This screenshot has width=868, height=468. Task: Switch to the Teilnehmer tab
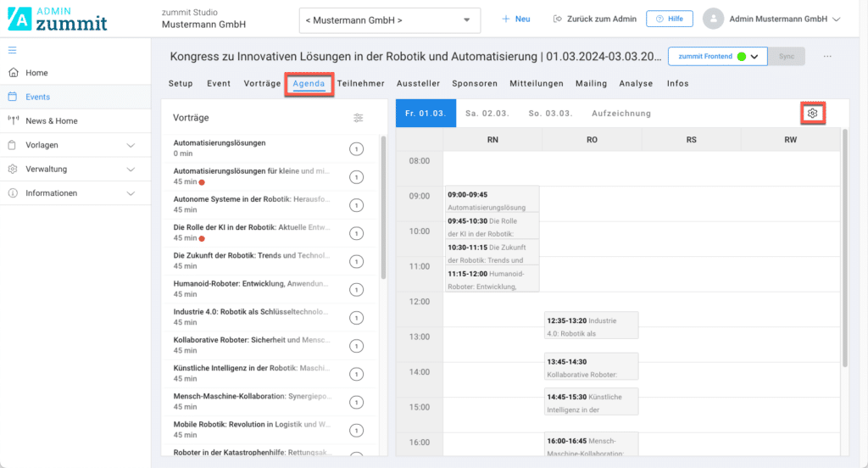[x=360, y=84]
